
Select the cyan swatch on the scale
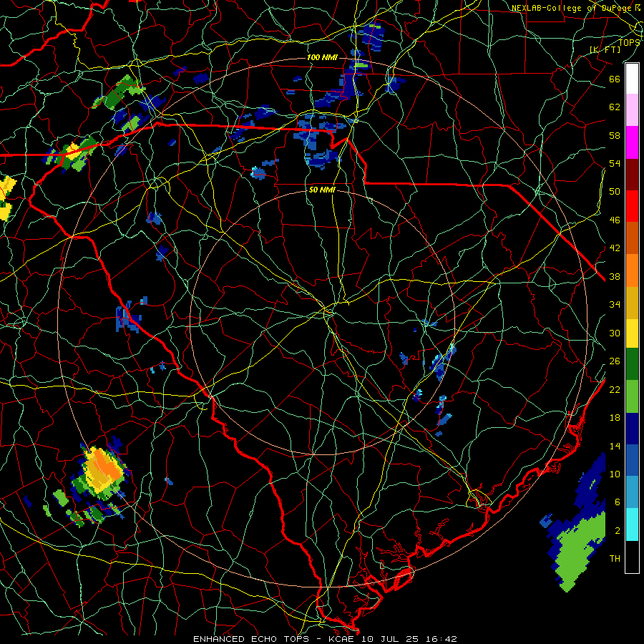tap(632, 525)
